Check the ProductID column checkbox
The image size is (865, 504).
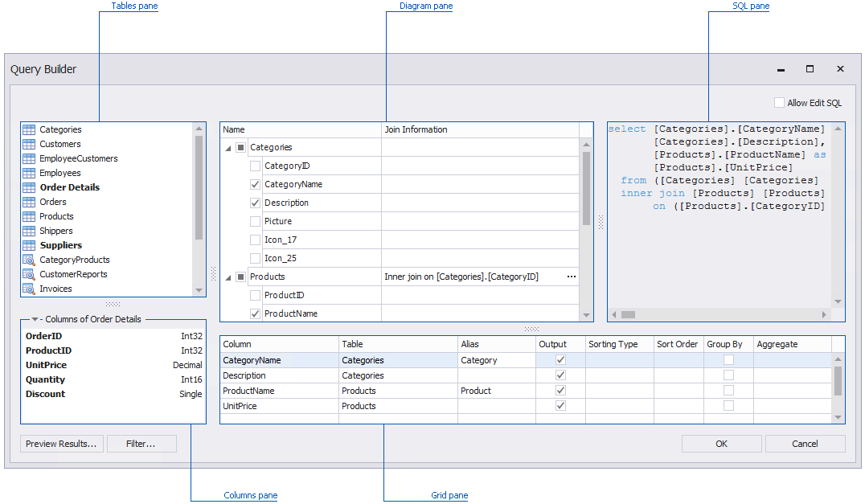pos(255,295)
